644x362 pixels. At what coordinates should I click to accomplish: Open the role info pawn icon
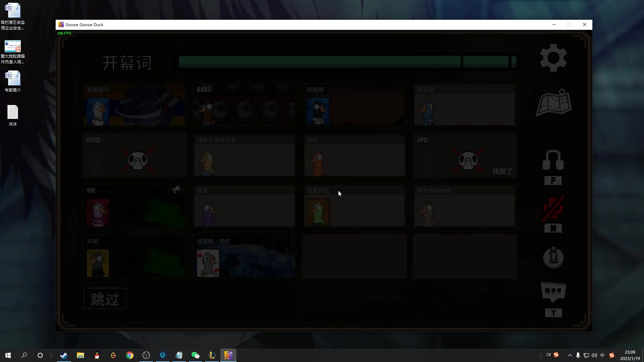[553, 257]
